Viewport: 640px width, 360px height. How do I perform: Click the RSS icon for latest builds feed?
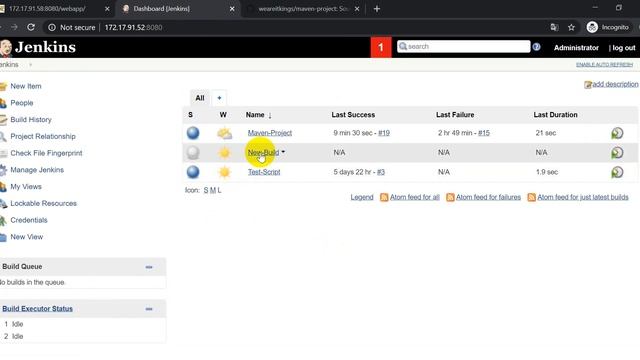(x=531, y=198)
